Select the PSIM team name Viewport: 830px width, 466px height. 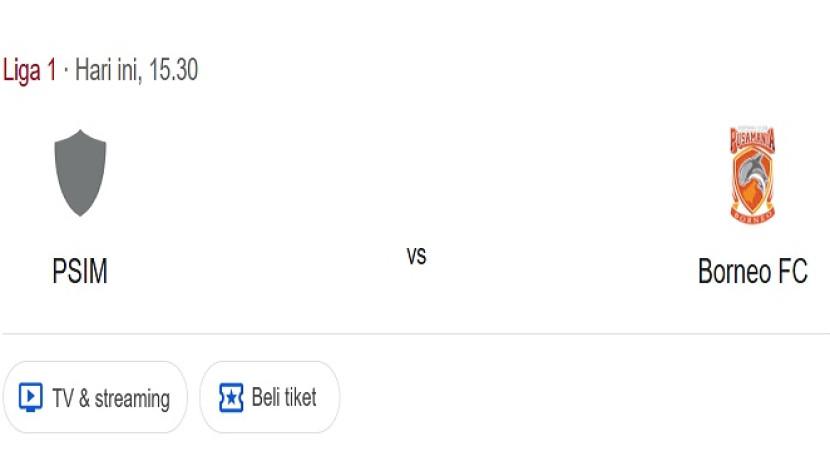80,271
